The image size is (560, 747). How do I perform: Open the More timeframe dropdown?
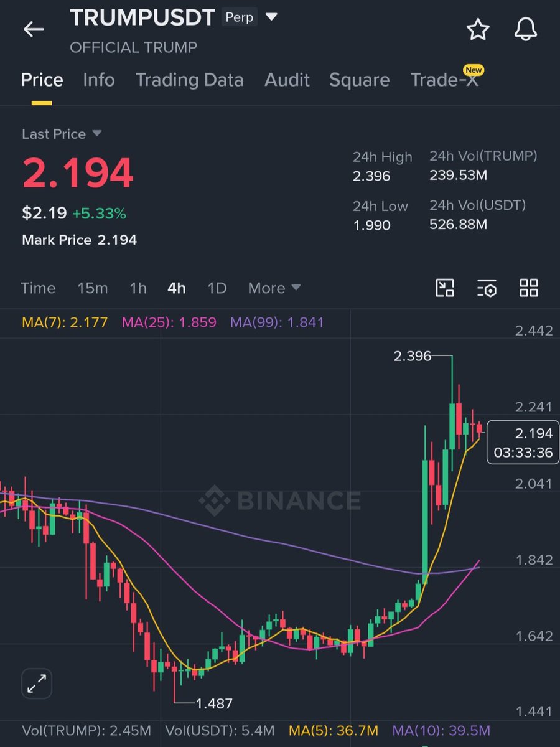[274, 288]
